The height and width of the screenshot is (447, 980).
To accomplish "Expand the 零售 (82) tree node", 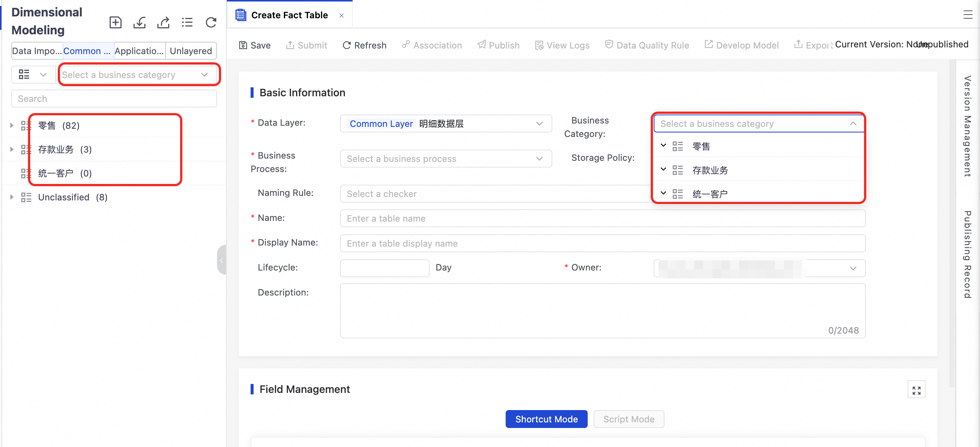I will (x=12, y=125).
